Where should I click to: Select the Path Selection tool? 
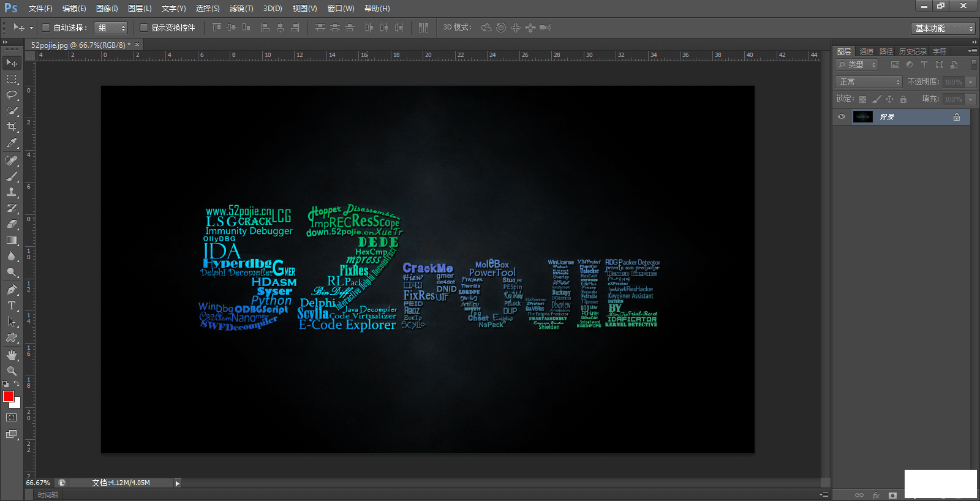coord(12,322)
